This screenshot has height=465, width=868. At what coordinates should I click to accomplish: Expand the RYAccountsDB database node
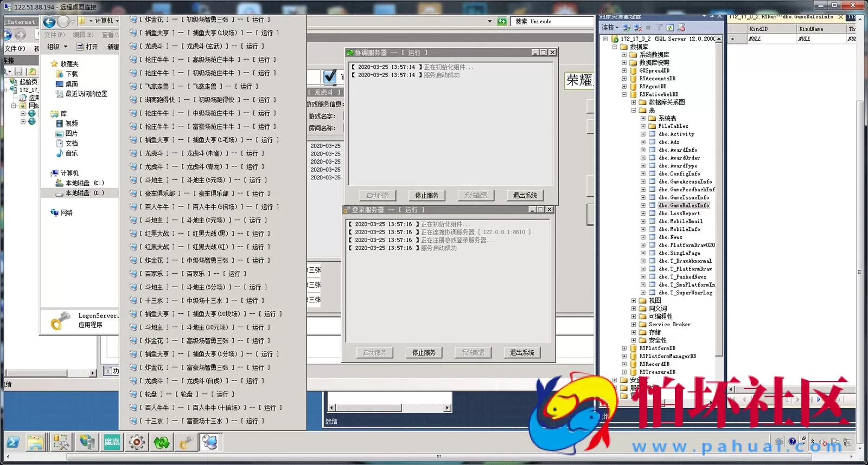pos(624,79)
